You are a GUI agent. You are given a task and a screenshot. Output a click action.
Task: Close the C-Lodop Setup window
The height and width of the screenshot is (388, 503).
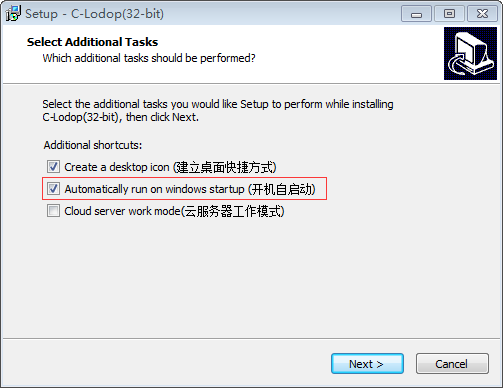482,14
